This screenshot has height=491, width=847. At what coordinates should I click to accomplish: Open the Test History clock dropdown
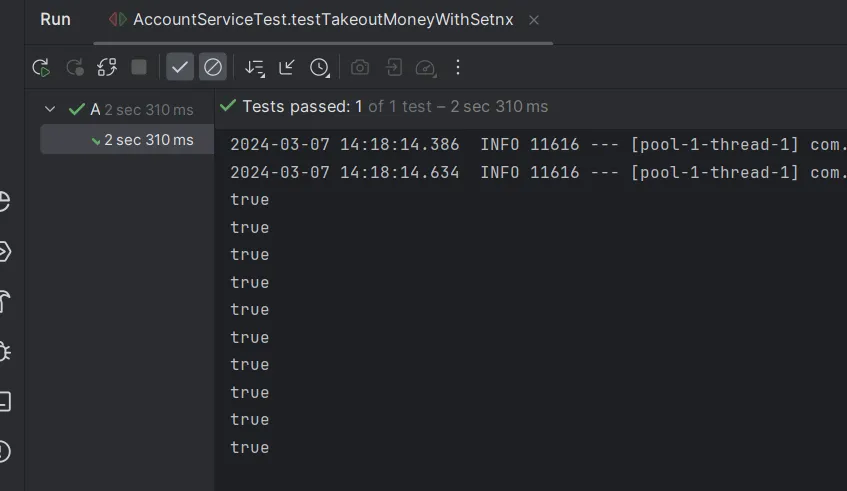tap(320, 68)
